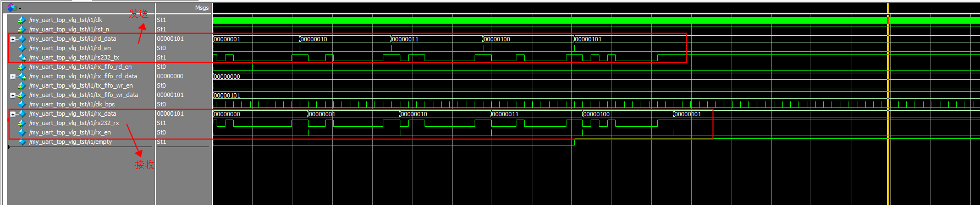This screenshot has height=205, width=980.
Task: Click the St1 value in clk row
Action: (161, 20)
